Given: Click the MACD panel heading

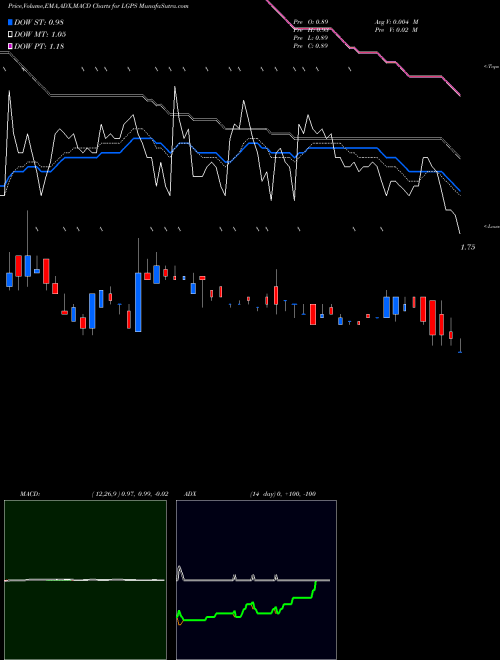Looking at the screenshot, I should tap(30, 494).
